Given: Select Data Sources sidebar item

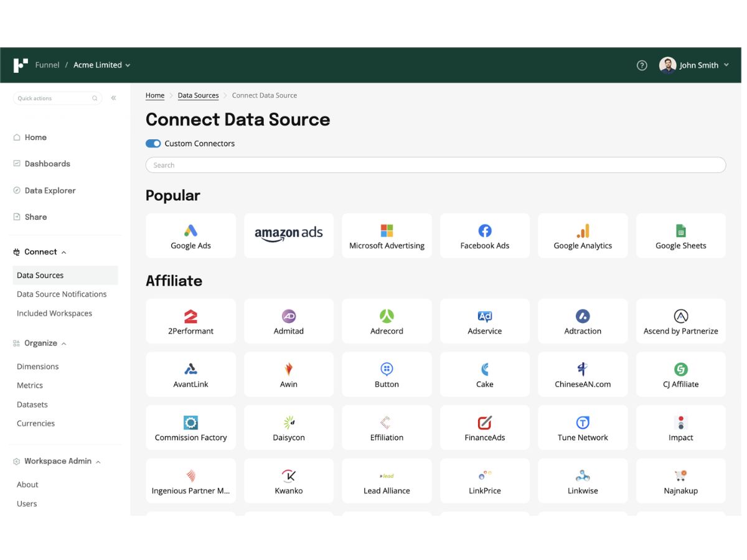Looking at the screenshot, I should pos(65,276).
